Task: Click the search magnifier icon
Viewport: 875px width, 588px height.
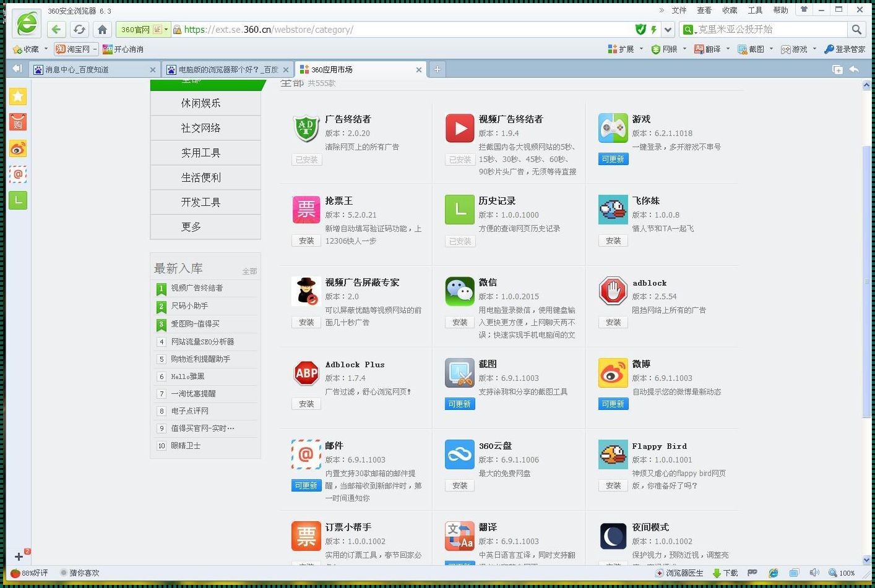Action: (x=856, y=30)
